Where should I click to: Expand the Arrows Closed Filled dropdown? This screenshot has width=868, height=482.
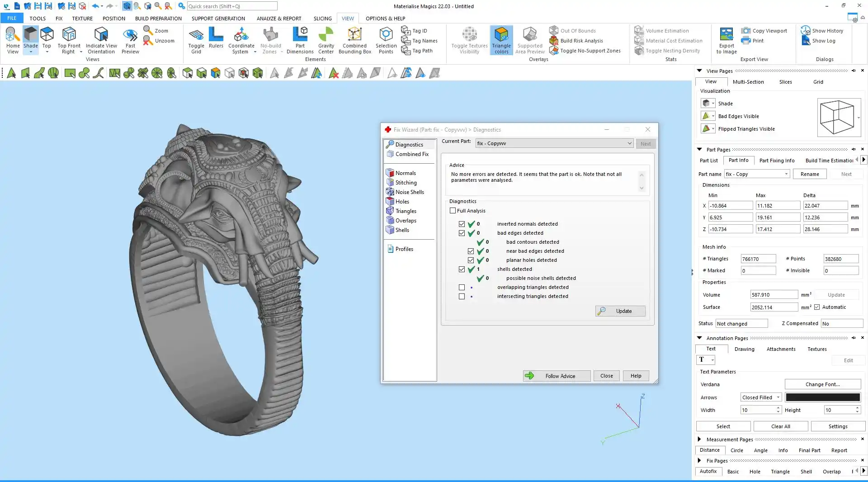click(x=778, y=397)
